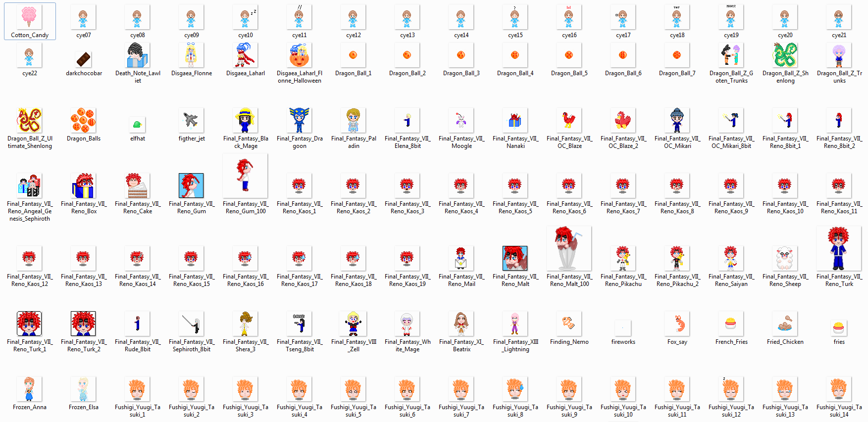Open the Final_Fantasy_VII_Reno_Box gift icon
The width and height of the screenshot is (868, 422).
click(83, 186)
